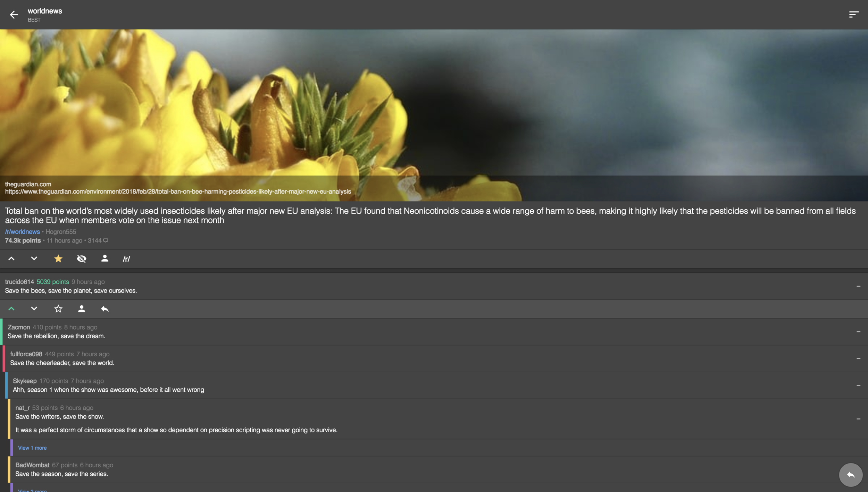Upvote the post about the insecticide ban
The image size is (868, 492).
tap(11, 258)
